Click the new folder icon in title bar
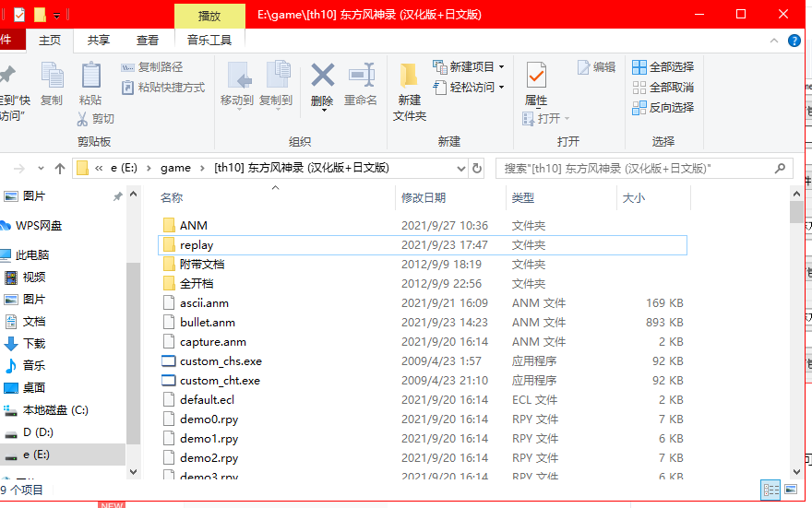Image resolution: width=812 pixels, height=508 pixels. pyautogui.click(x=40, y=15)
